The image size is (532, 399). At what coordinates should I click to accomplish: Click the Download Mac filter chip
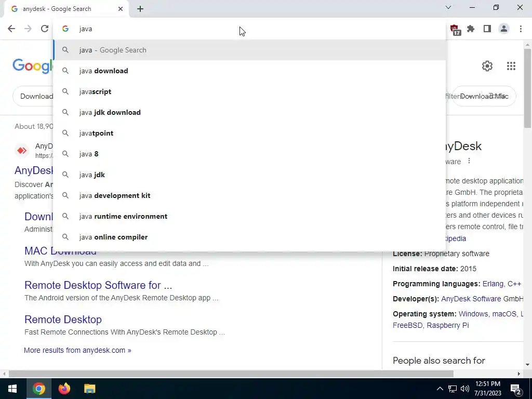coord(484,96)
